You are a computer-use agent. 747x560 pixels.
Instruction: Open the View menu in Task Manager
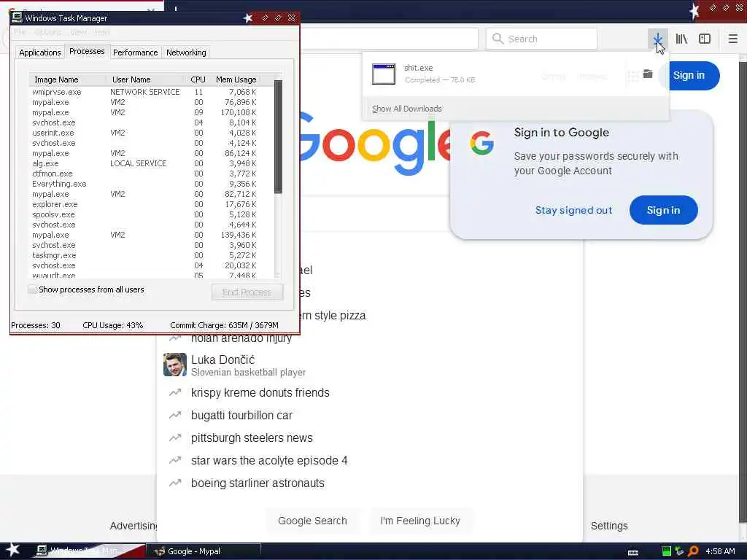(x=78, y=32)
